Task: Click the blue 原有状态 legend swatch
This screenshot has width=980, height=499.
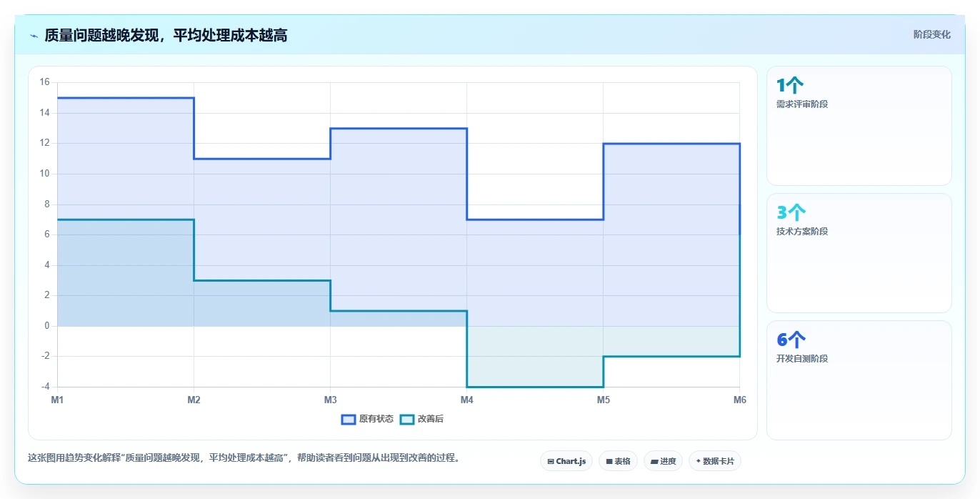Action: 349,419
